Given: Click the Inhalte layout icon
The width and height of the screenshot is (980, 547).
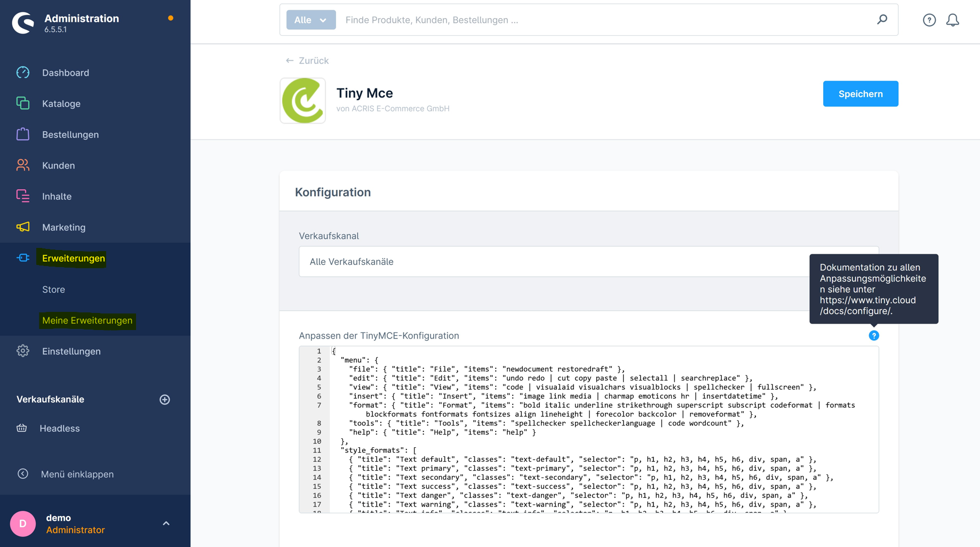Looking at the screenshot, I should click(x=23, y=196).
